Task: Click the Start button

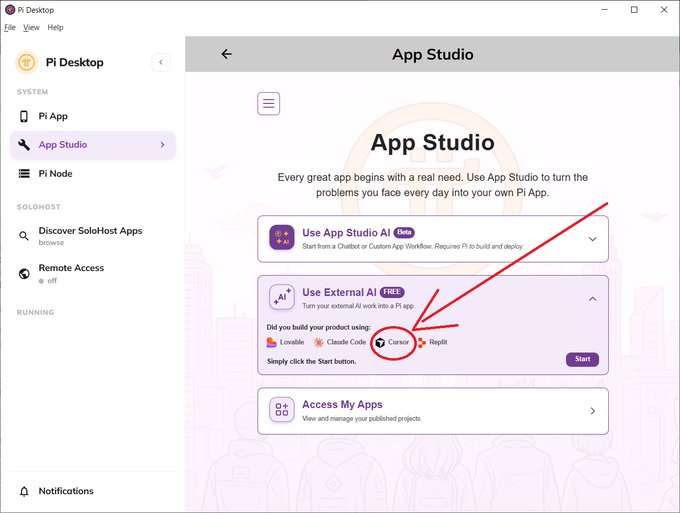Action: pos(582,359)
